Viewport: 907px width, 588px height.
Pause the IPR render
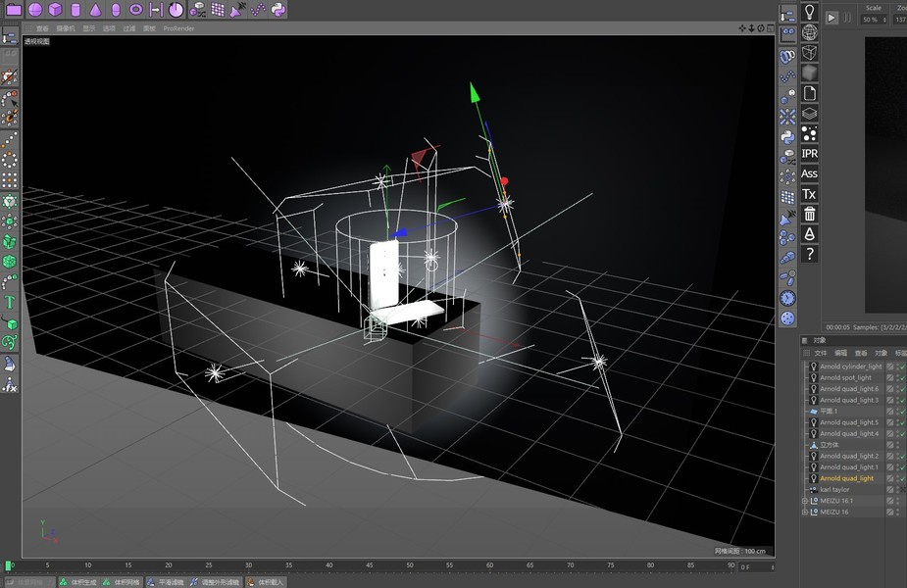(x=847, y=18)
